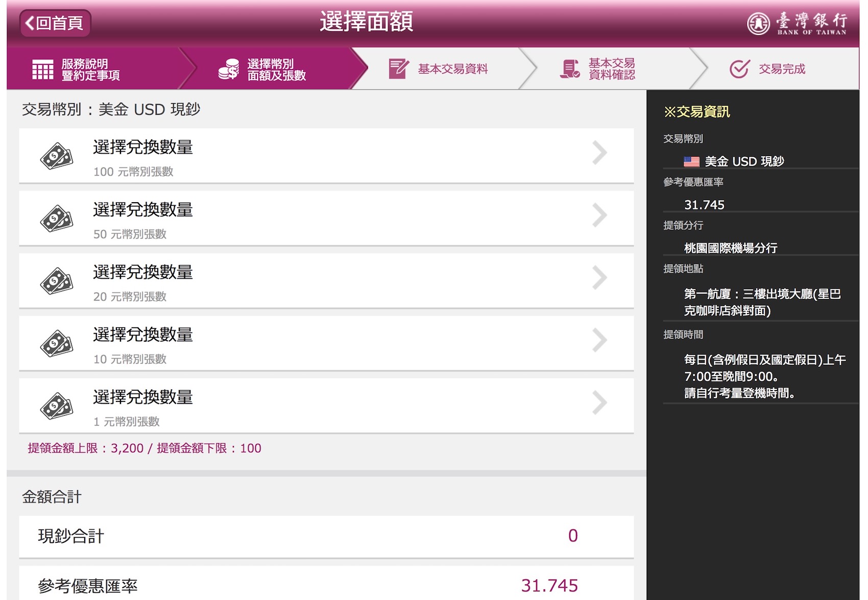Click the Bank of Taiwan logo
This screenshot has width=868, height=600.
(x=797, y=23)
